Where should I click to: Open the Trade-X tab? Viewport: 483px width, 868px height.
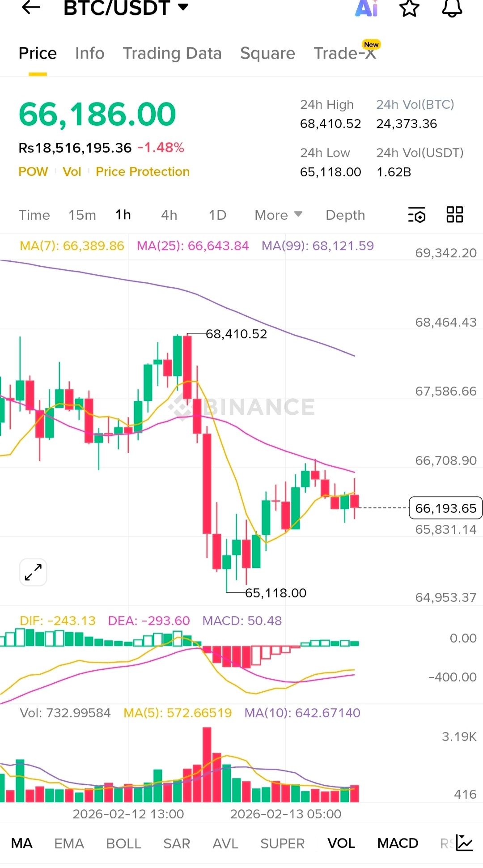coord(345,54)
